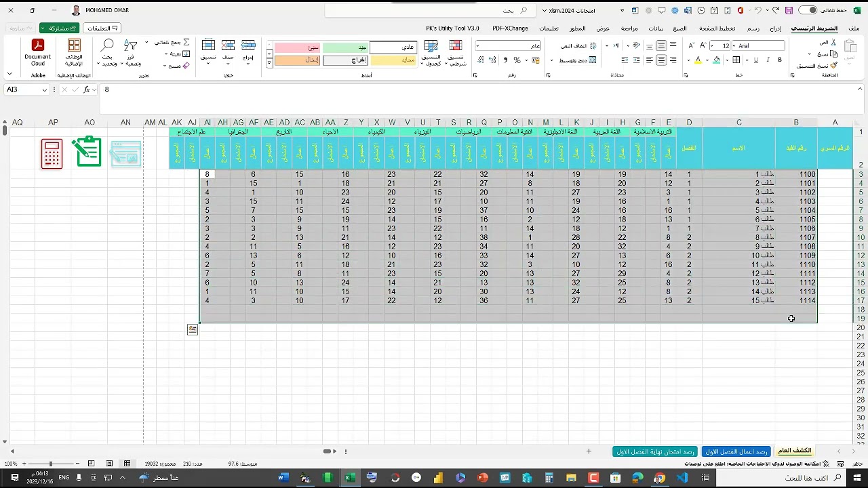Toggle the AutoSave switch
The width and height of the screenshot is (868, 488).
(x=808, y=10)
